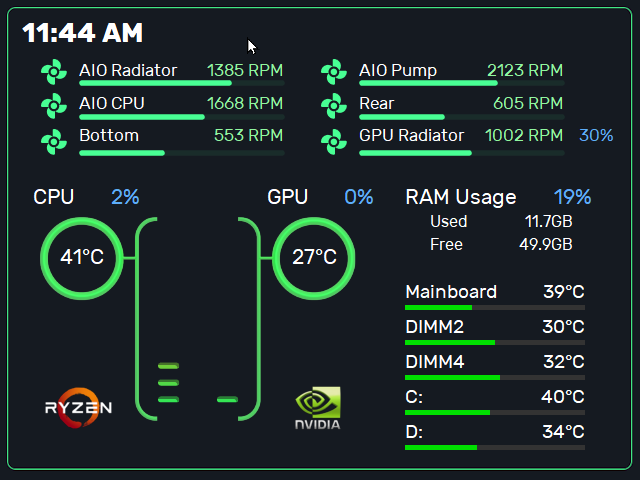Screen dimensions: 640x480
Task: Click the CPU temperature gauge showing 41°C
Action: pyautogui.click(x=81, y=257)
